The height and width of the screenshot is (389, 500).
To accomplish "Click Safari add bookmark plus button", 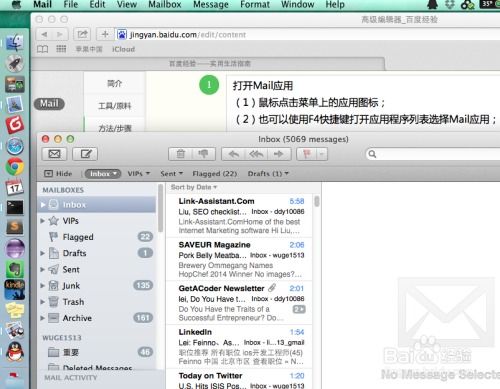I will [105, 34].
